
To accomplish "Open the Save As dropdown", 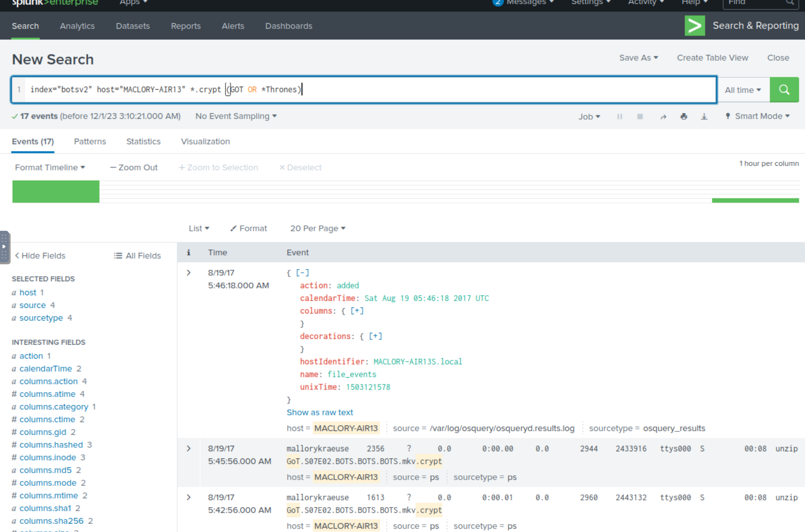I will click(638, 58).
